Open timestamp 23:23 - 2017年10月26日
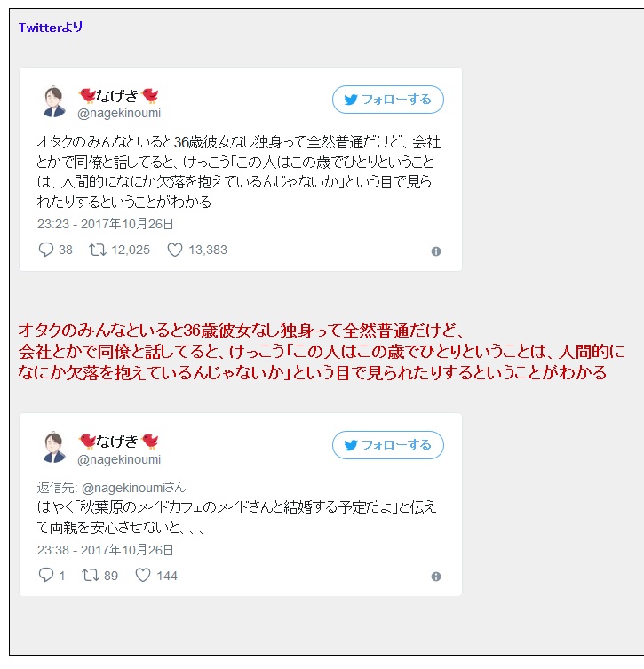644x669 pixels. [x=105, y=224]
